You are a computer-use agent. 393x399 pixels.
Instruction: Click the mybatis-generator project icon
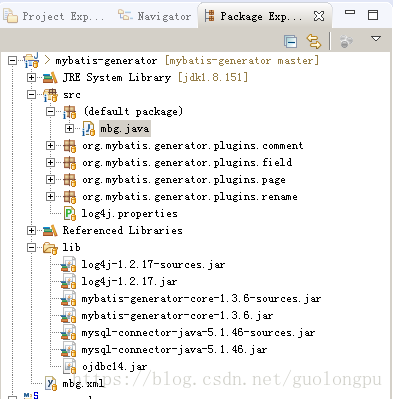click(x=32, y=60)
